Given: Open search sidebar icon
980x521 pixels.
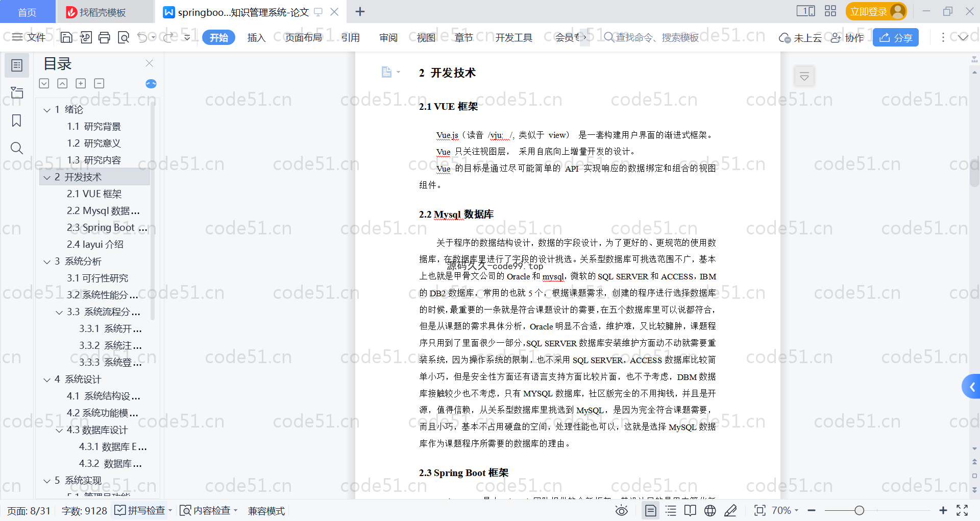Looking at the screenshot, I should 17,148.
